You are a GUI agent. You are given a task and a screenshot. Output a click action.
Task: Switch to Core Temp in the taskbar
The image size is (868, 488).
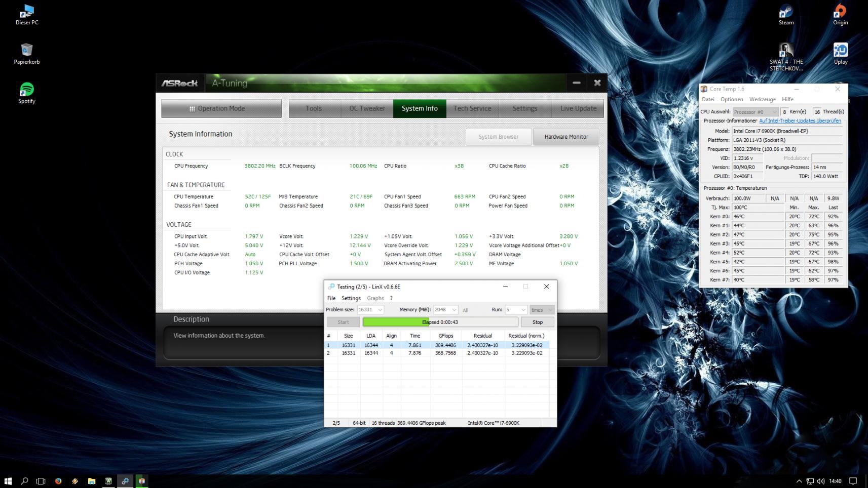(x=142, y=481)
